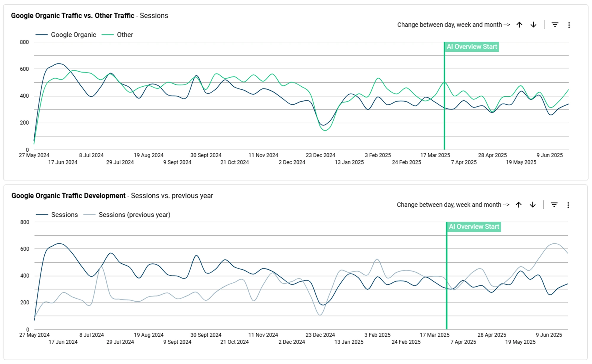Click the Google Organic Traffic vs. Other Traffic title
Viewport: 592px width, 364px height.
[x=73, y=16]
